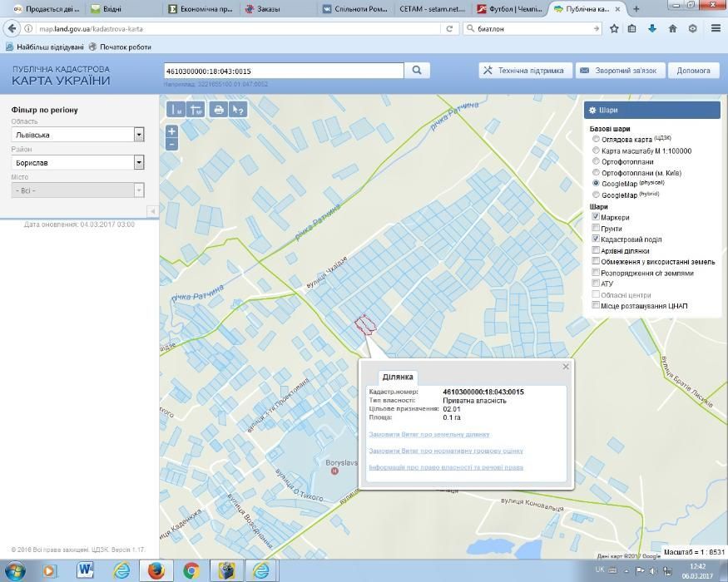Open the Область dropdown showing Львівська

[x=77, y=135]
